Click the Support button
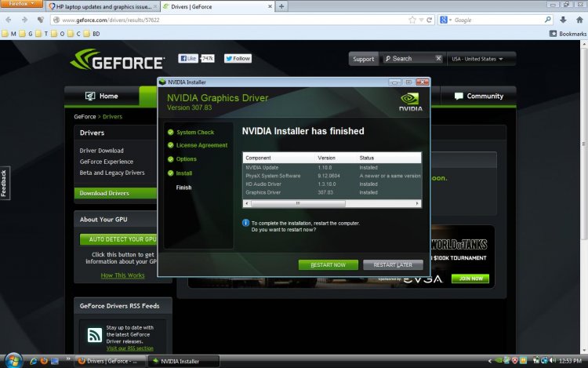 [363, 59]
